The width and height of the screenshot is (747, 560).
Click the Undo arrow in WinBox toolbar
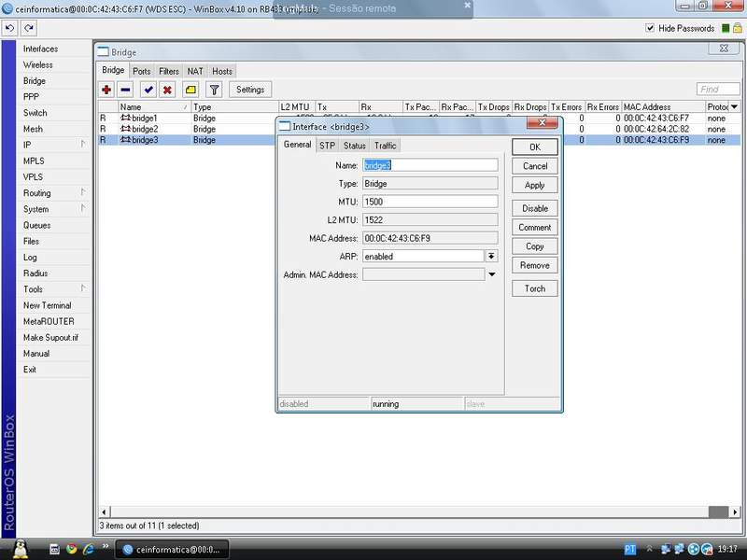[9, 29]
